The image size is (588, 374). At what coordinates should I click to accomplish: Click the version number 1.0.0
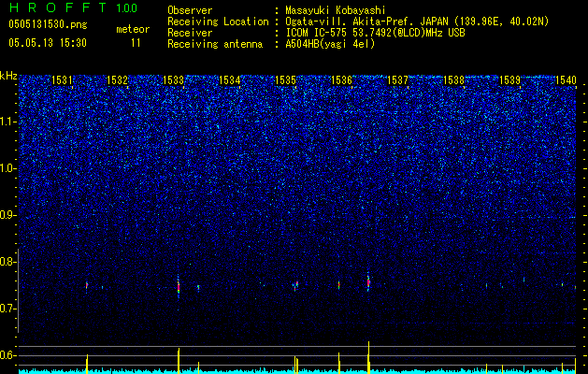click(126, 8)
